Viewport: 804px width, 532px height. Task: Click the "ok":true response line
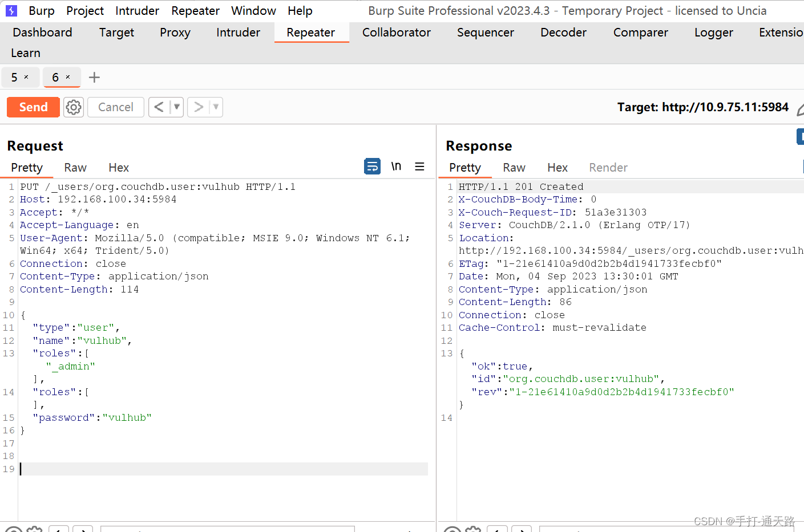click(x=502, y=366)
